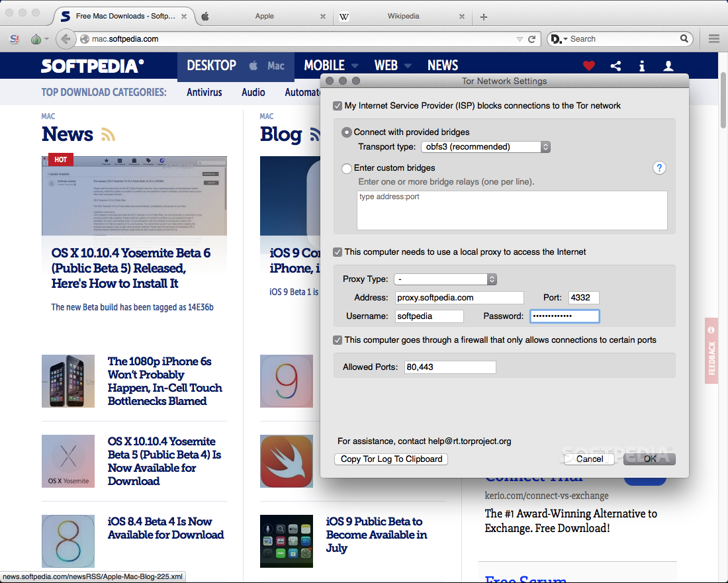Viewport: 728px width, 583px height.
Task: Select Enter custom bridges radio button
Action: [346, 168]
